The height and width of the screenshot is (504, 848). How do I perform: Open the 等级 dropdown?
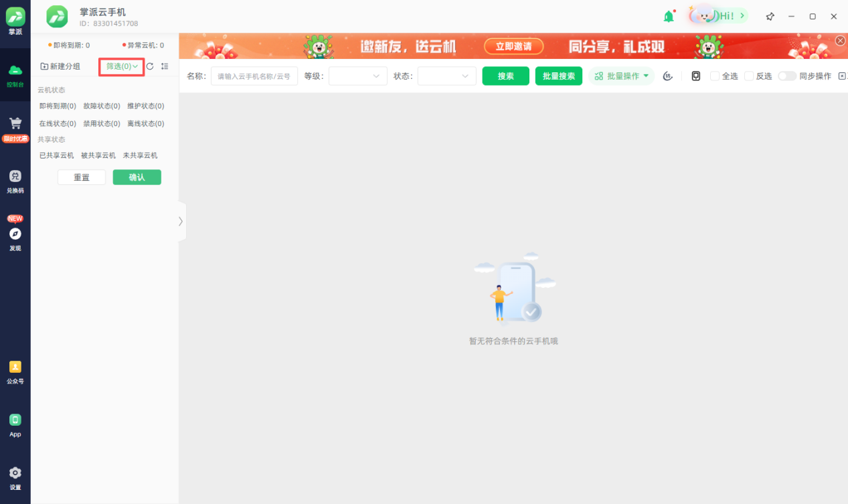(358, 76)
